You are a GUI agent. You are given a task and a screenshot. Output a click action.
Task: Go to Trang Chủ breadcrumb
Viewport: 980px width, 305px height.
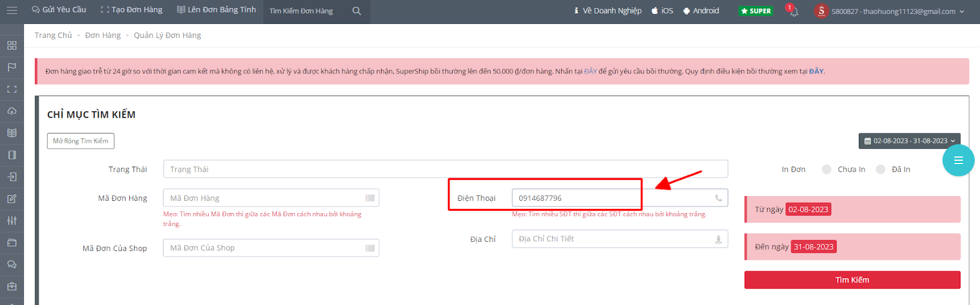(x=53, y=36)
